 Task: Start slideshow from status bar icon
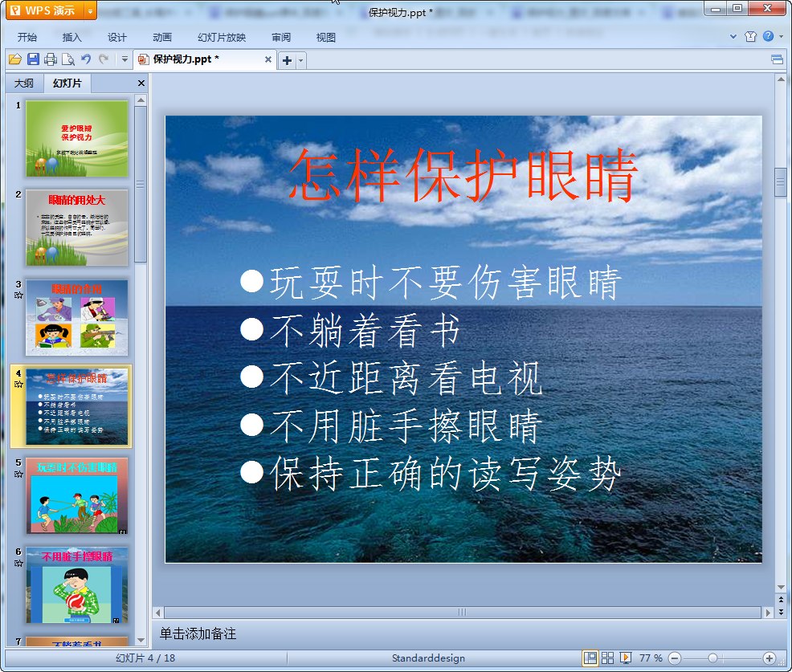coord(625,658)
